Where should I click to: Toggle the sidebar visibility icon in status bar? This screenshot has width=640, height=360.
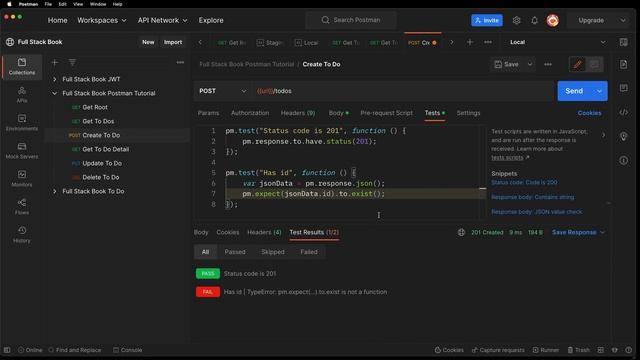tap(7, 350)
